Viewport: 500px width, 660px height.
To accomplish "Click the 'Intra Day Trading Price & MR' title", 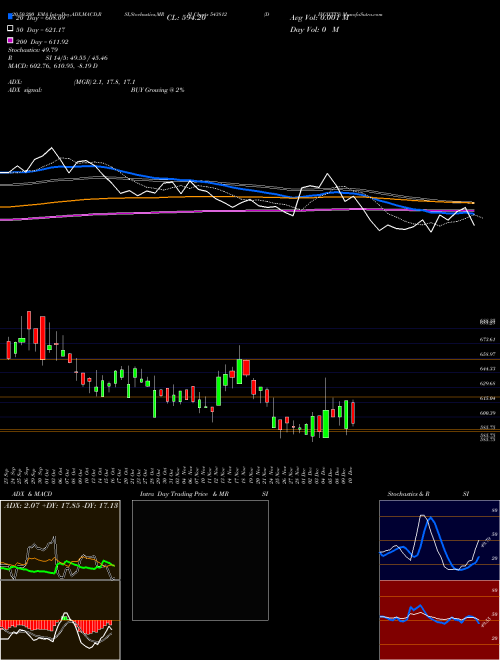I will pyautogui.click(x=184, y=494).
